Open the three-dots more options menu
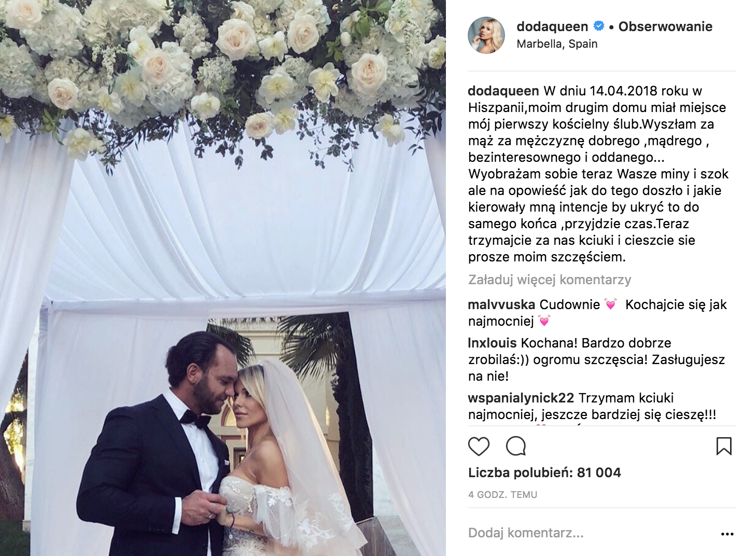Screen dimensions: 756x556 pyautogui.click(x=727, y=534)
